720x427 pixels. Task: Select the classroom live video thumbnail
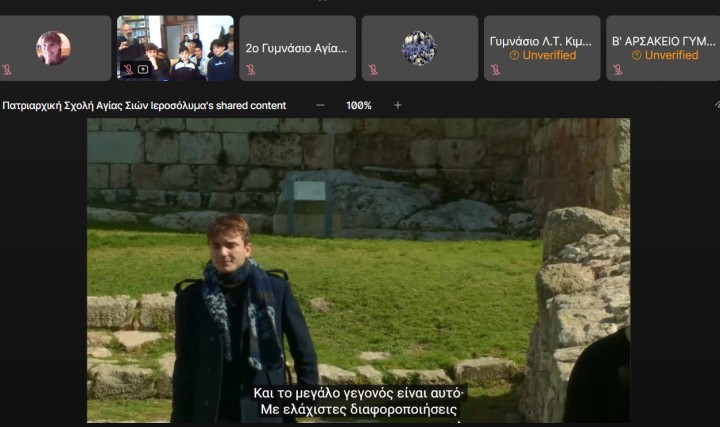[x=175, y=45]
